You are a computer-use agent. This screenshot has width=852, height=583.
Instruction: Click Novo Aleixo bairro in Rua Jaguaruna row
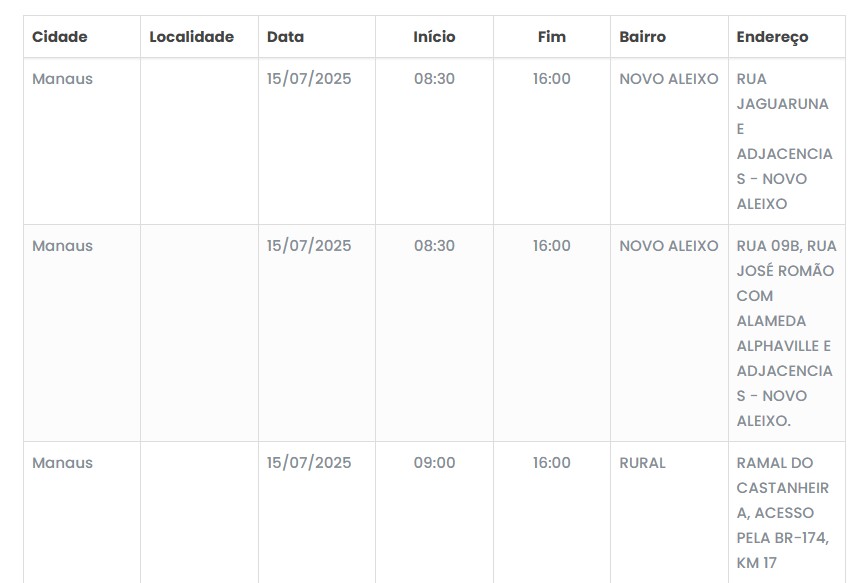[668, 79]
